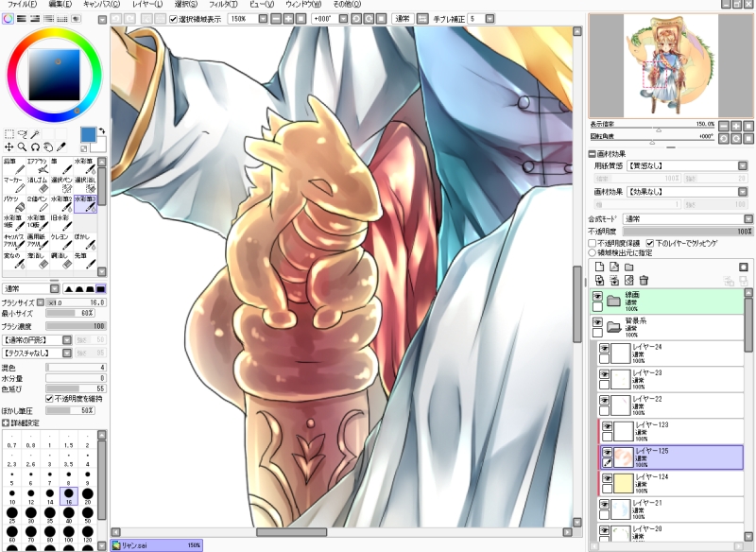Choose the クレヨン crayon brush
This screenshot has height=552, width=756.
point(61,242)
